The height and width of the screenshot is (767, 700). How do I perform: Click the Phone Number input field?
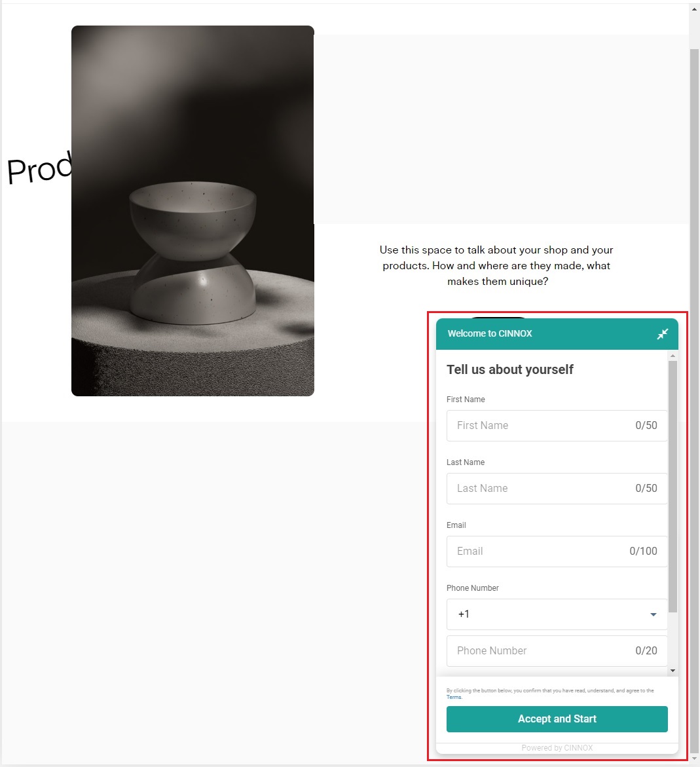[x=557, y=651]
